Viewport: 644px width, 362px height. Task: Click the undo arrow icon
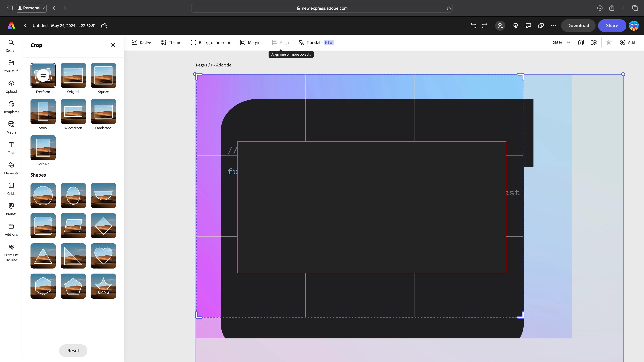(x=473, y=25)
